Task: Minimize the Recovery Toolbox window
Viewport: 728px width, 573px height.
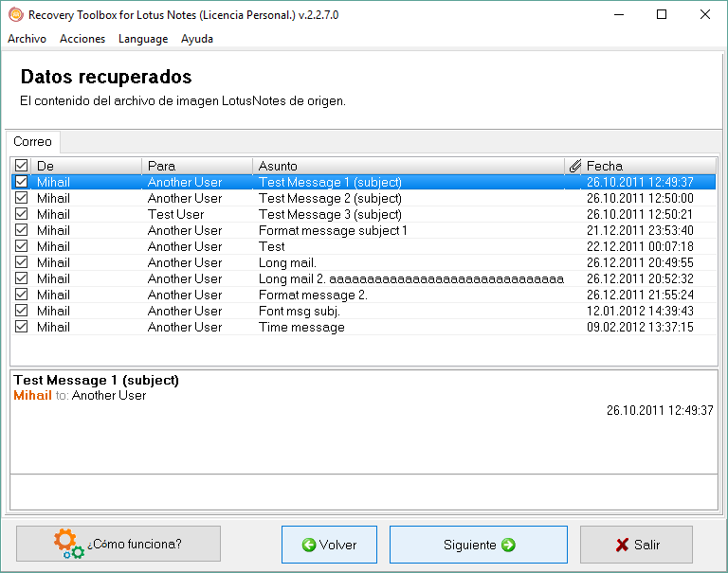Action: 619,14
